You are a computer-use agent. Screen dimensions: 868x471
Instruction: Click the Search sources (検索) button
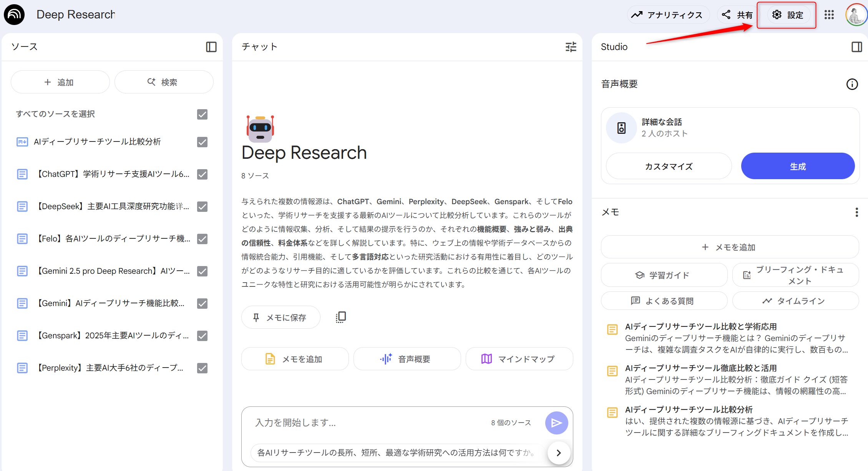164,82
